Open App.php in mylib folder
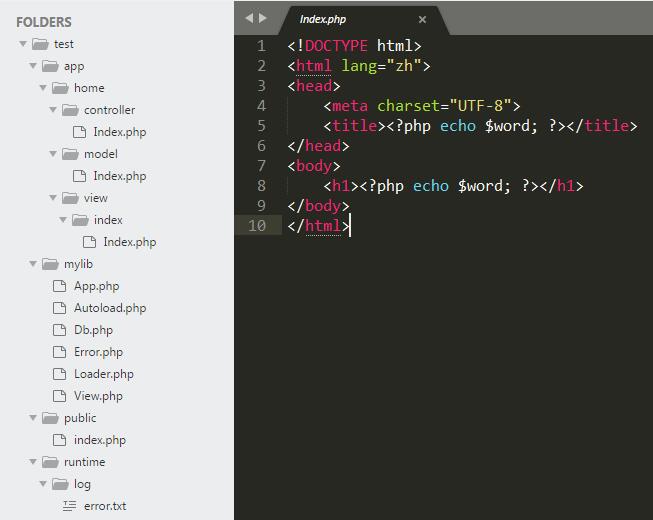 (96, 286)
